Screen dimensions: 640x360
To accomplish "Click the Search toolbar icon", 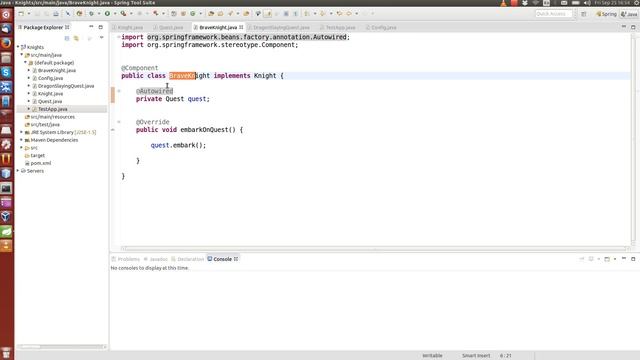I will pos(231,13).
